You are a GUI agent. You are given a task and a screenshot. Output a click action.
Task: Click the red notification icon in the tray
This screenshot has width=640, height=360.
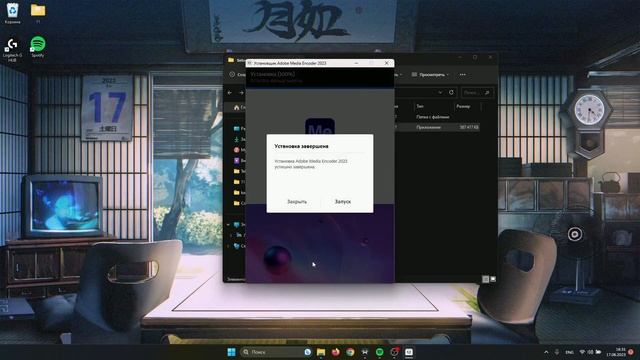click(x=631, y=352)
